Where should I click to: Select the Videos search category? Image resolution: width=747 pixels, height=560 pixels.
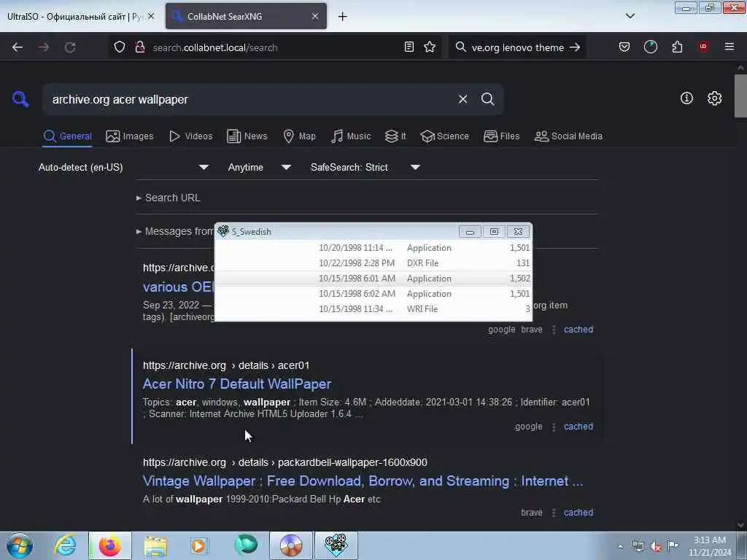190,136
